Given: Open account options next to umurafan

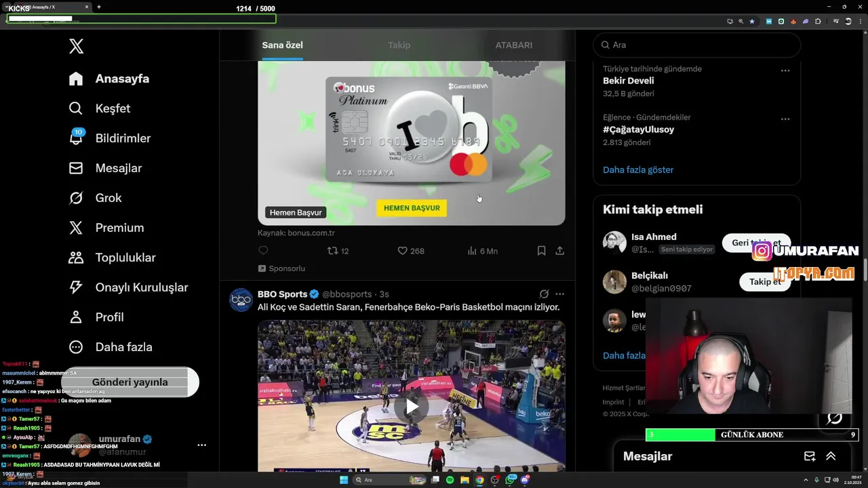Looking at the screenshot, I should tap(201, 445).
